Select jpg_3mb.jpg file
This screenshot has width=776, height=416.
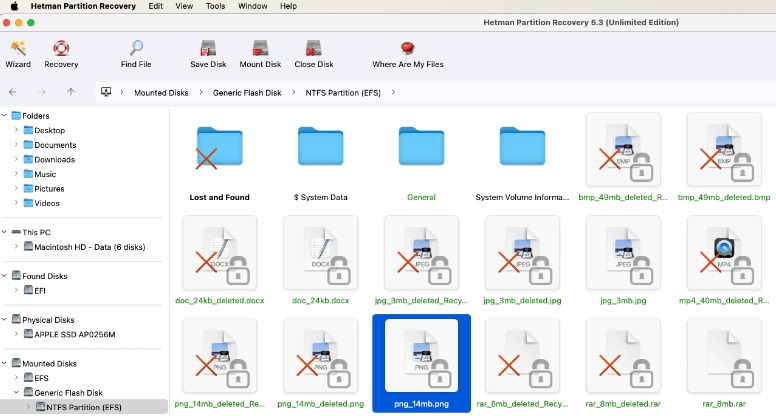pyautogui.click(x=623, y=260)
